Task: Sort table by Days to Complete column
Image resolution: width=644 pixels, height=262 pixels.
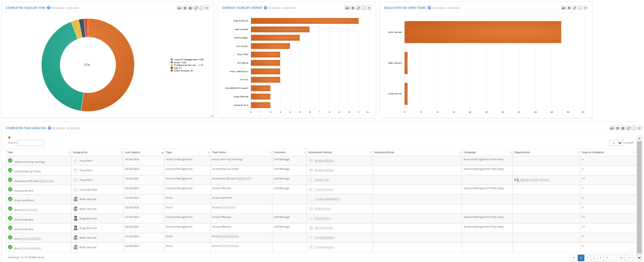Action: 593,152
